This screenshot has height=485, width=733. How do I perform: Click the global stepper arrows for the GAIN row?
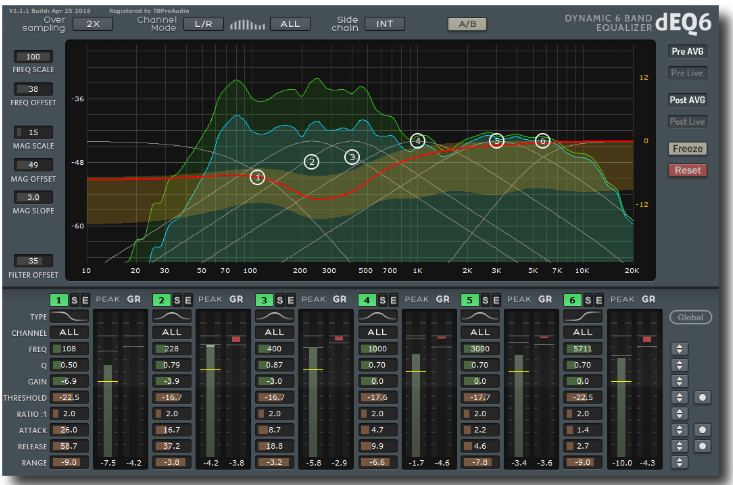click(679, 381)
